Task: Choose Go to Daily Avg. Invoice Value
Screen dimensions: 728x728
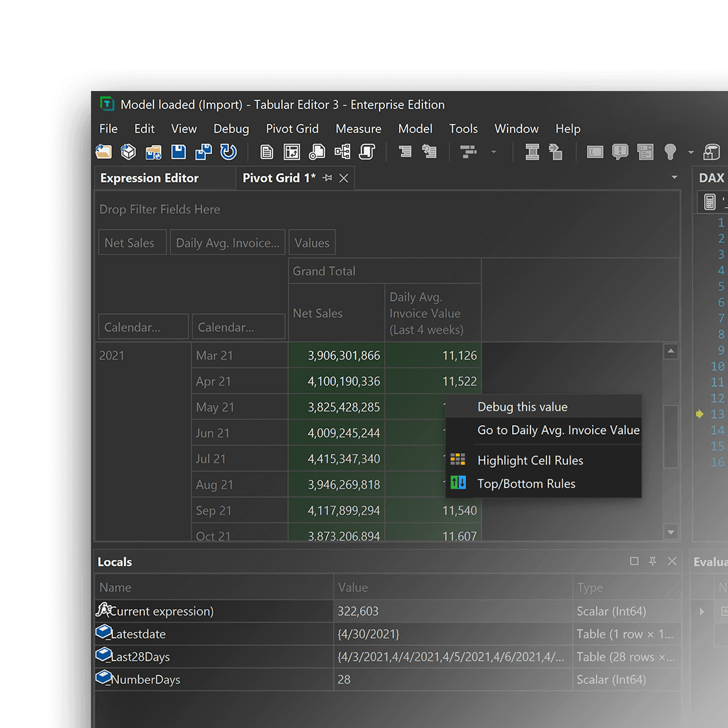Action: coord(558,430)
